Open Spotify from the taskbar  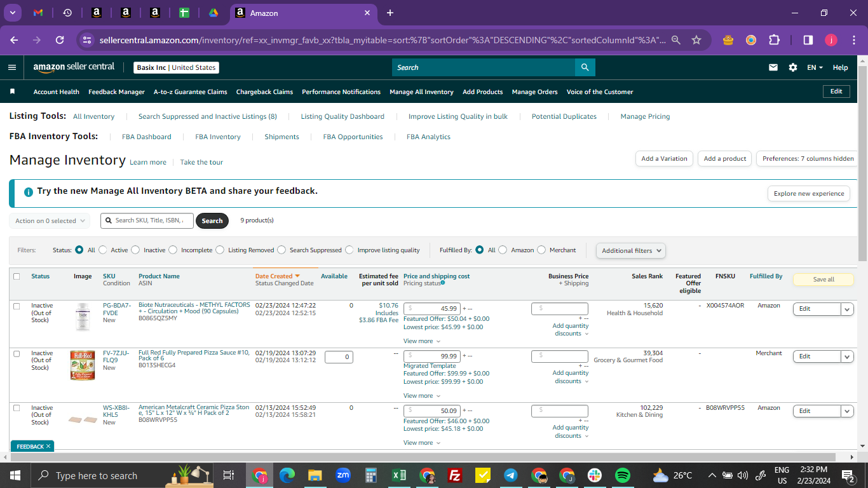pyautogui.click(x=623, y=475)
